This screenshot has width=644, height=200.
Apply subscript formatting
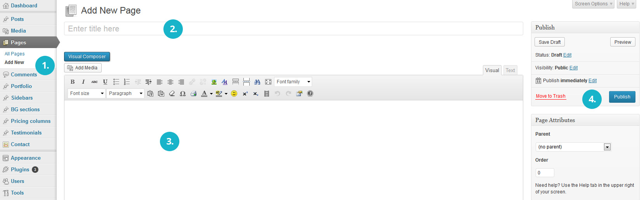(x=256, y=93)
